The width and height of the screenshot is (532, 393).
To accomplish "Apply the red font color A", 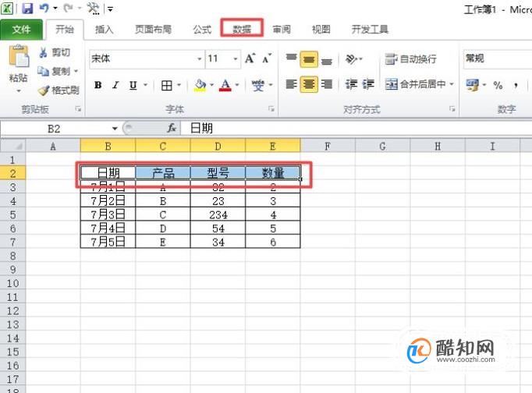I will (x=225, y=85).
